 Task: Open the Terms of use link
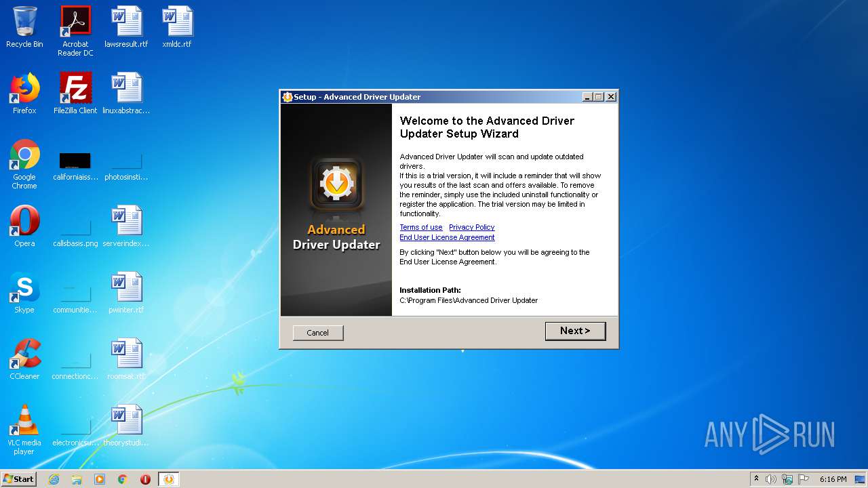[421, 227]
